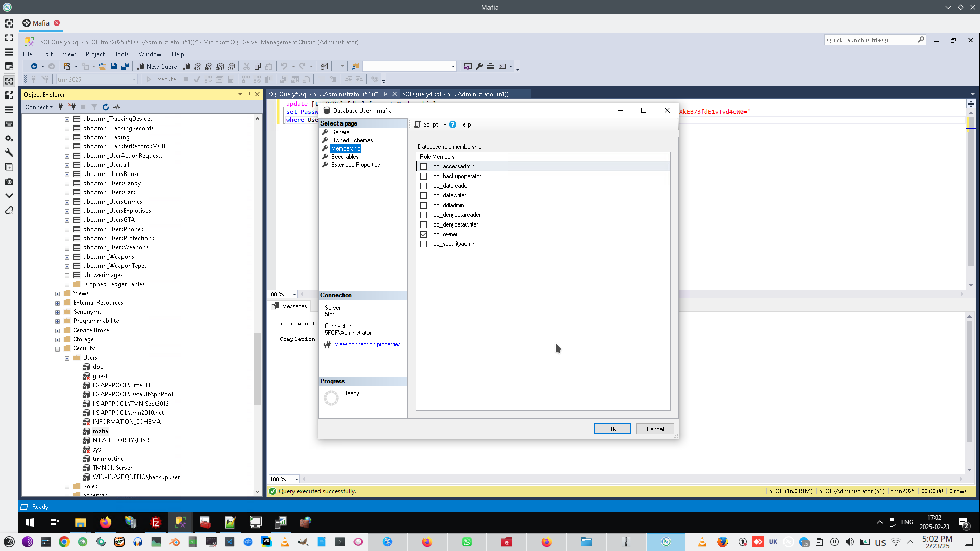Open the Tools menu
Screen dimensions: 980x551
(121, 54)
